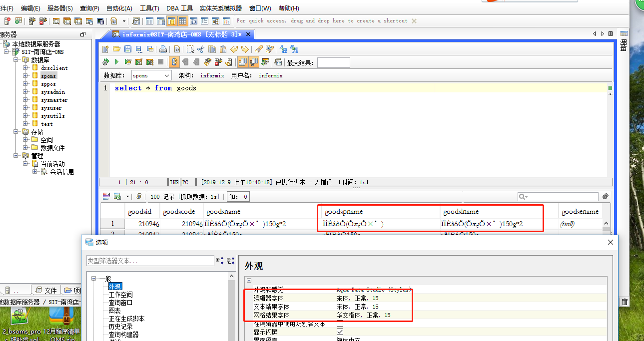Switch to the 文件 bottom tab
The width and height of the screenshot is (644, 341).
click(x=46, y=290)
